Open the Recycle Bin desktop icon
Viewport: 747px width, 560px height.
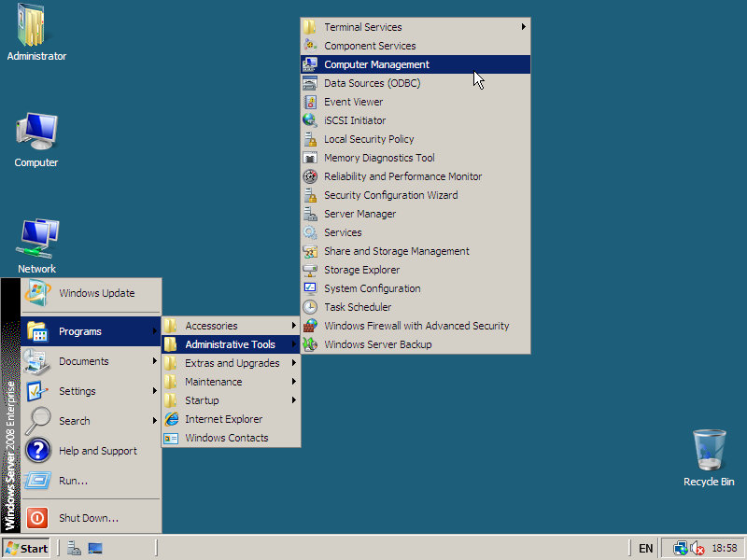click(x=709, y=451)
